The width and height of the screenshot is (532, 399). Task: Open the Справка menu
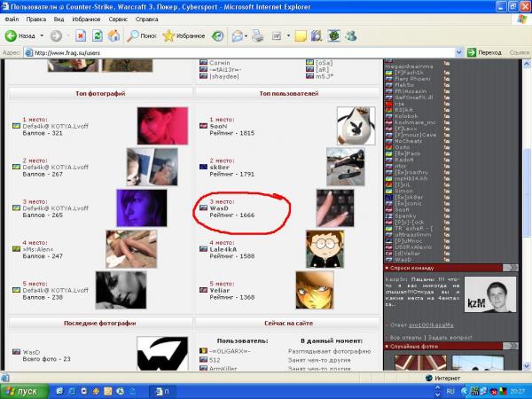pyautogui.click(x=146, y=20)
